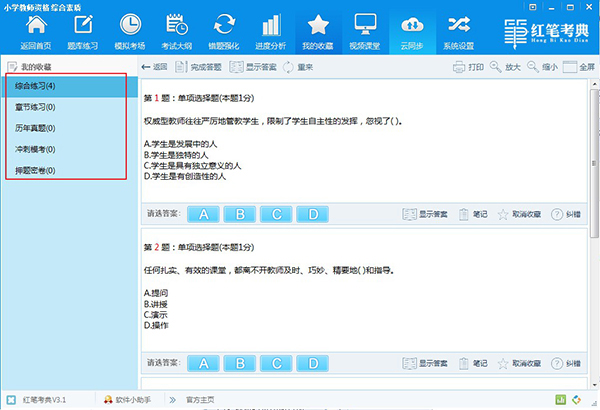This screenshot has width=600, height=410.
Task: Open 错题强化 refresh icon
Action: (x=224, y=25)
